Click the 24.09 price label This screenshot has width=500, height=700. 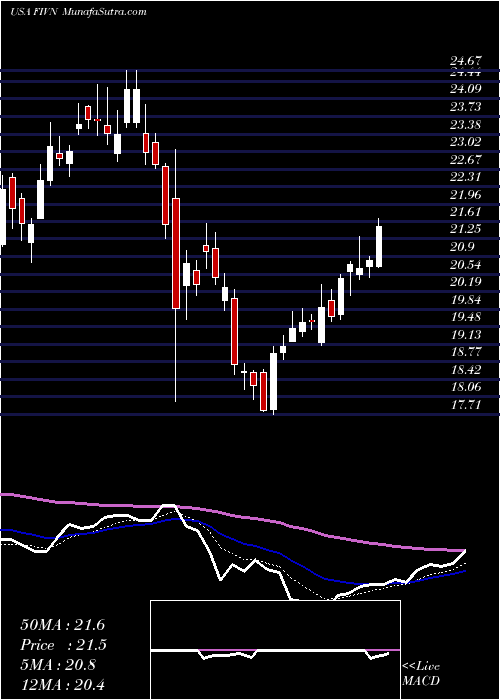(466, 89)
